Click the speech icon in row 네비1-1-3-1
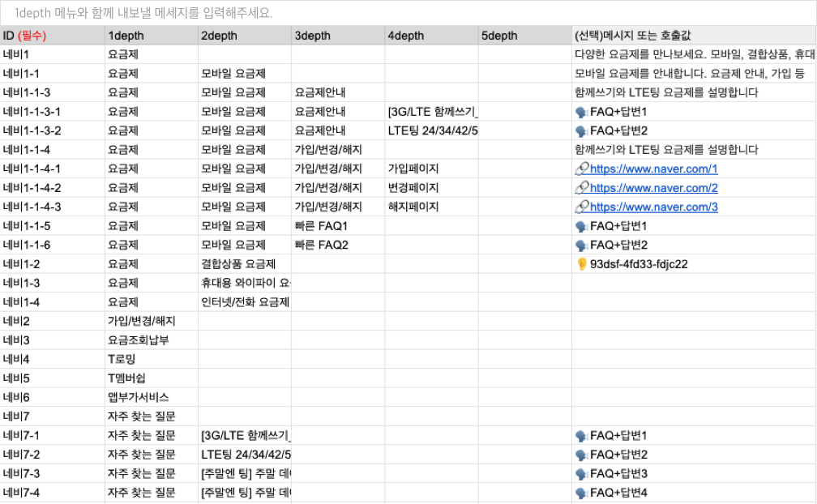This screenshot has height=504, width=817. tap(581, 112)
